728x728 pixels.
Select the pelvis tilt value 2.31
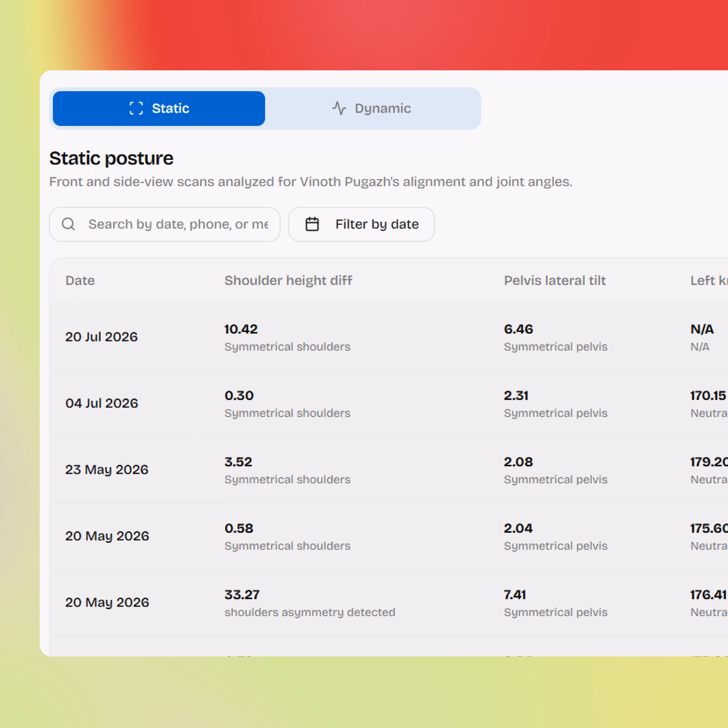pyautogui.click(x=516, y=395)
